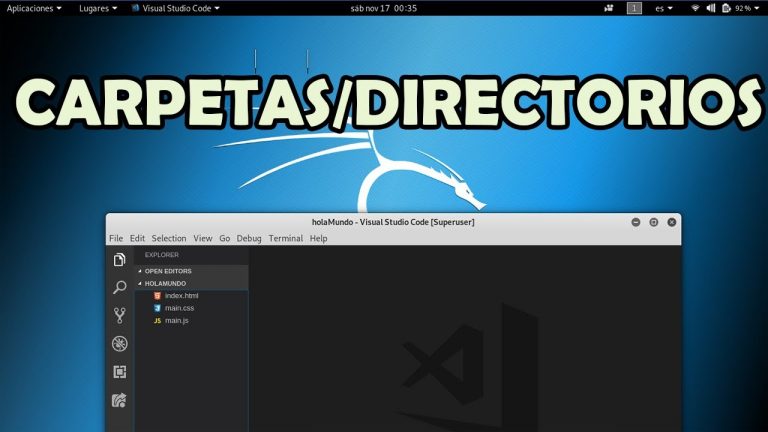The image size is (768, 432).
Task: Open the Wi-Fi network indicator in system tray
Action: point(695,8)
